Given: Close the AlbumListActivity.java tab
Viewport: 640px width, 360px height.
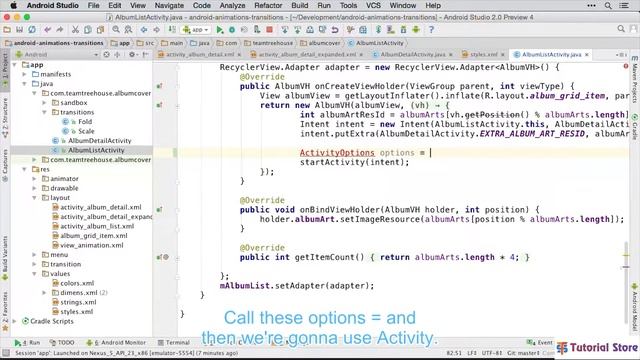Looking at the screenshot, I should click(x=587, y=54).
